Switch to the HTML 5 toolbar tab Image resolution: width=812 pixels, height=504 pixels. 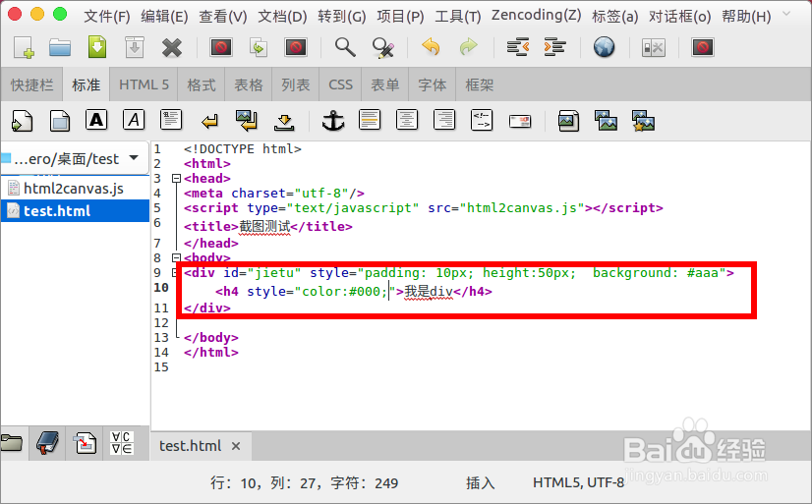click(x=144, y=84)
